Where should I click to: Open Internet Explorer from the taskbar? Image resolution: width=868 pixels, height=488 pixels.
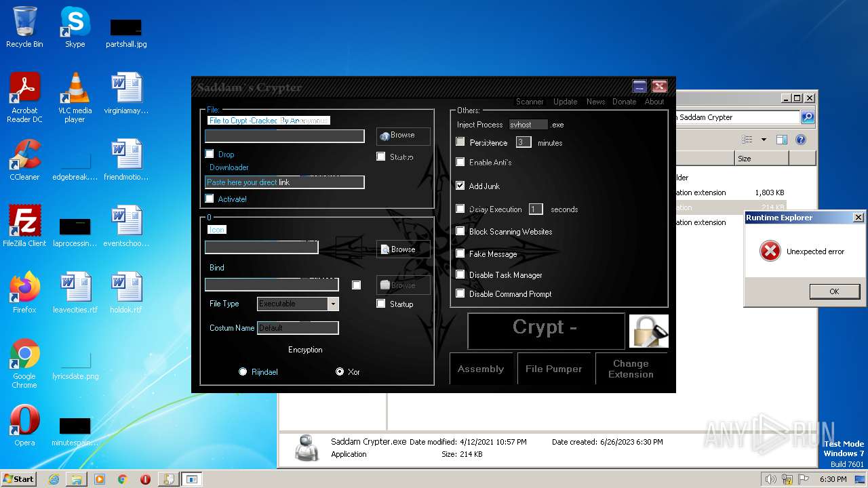54,479
